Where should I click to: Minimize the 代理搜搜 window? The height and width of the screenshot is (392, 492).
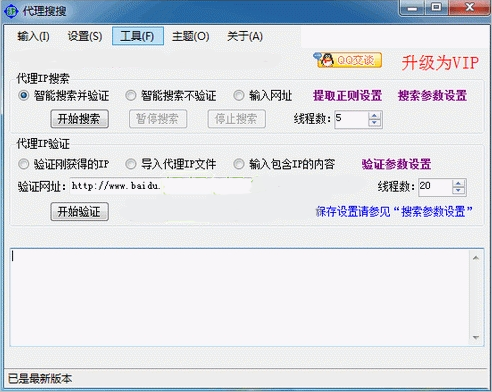tap(412, 7)
